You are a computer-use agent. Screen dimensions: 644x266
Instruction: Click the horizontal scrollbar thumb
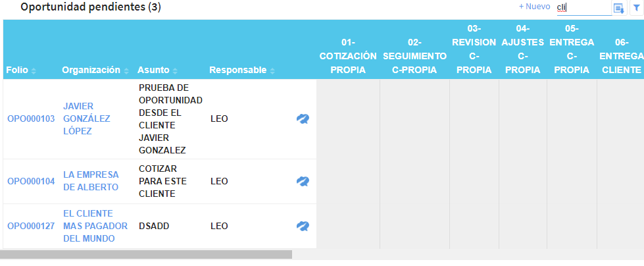click(145, 254)
